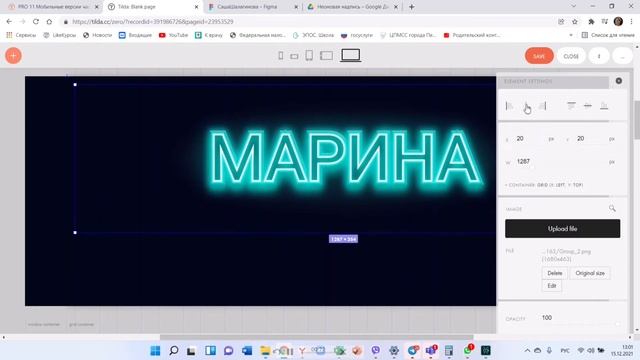The height and width of the screenshot is (360, 640).
Task: Edit the width value 1287 field
Action: [560, 162]
